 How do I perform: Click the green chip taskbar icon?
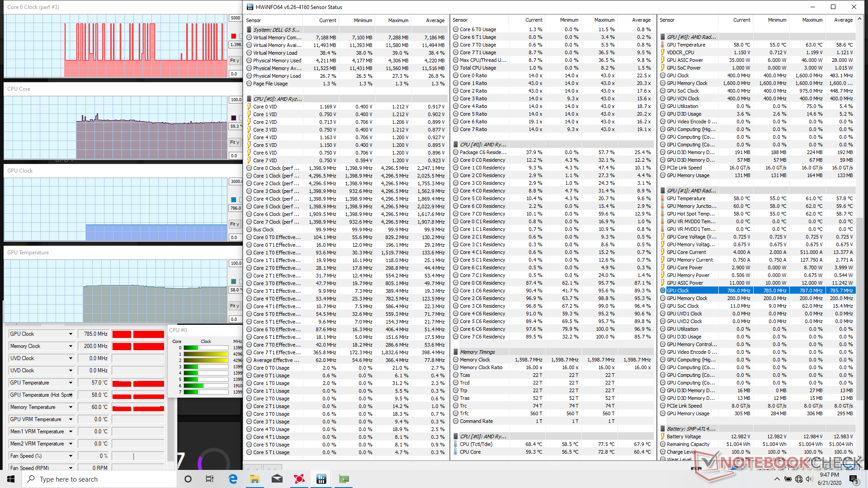coord(344,479)
